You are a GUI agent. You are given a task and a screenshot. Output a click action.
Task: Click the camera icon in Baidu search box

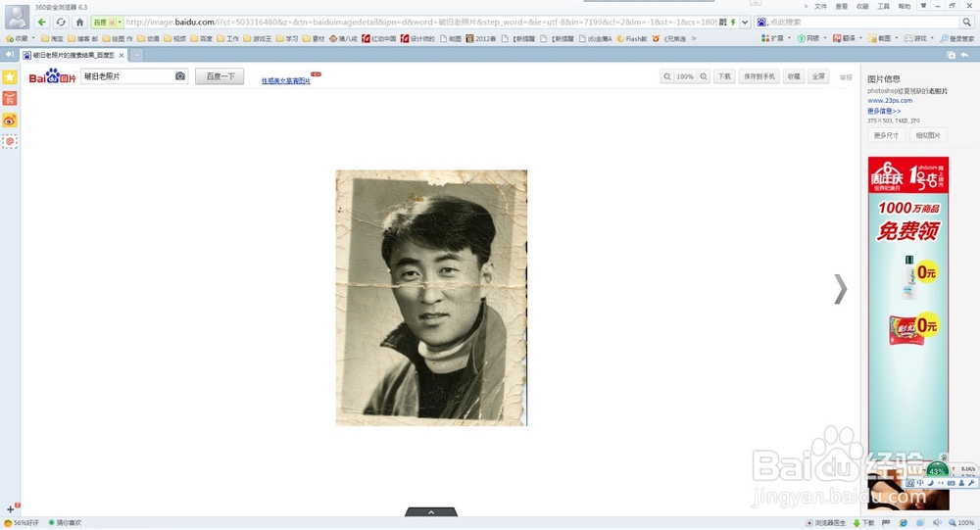[180, 76]
